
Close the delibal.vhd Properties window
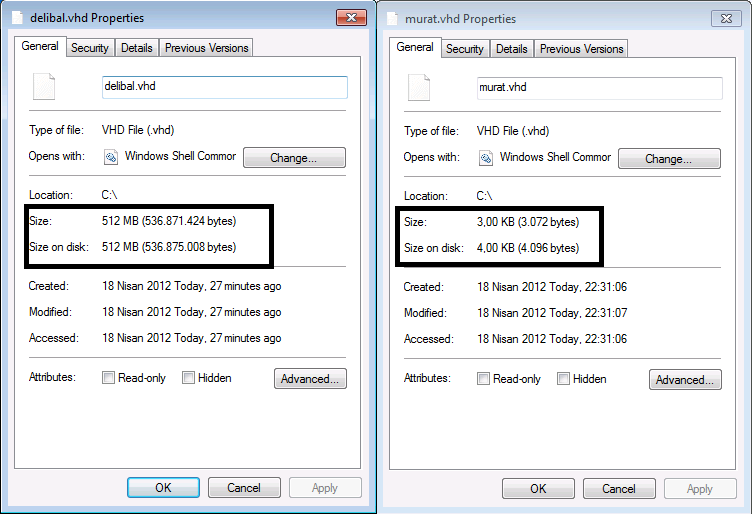351,17
